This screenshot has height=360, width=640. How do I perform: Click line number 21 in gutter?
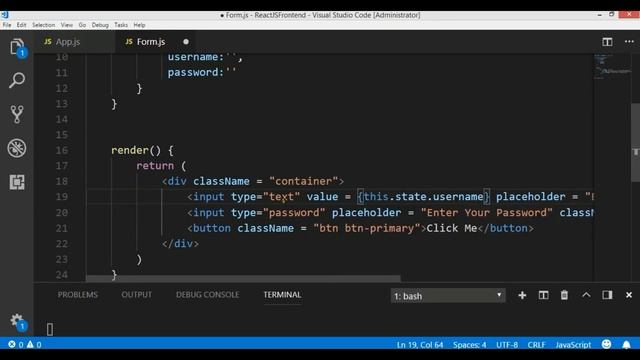(x=62, y=228)
